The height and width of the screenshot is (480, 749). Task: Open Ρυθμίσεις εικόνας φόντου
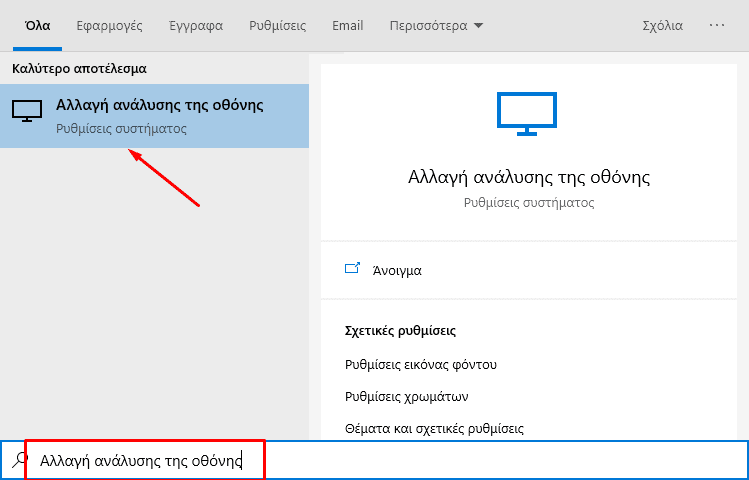tap(421, 364)
